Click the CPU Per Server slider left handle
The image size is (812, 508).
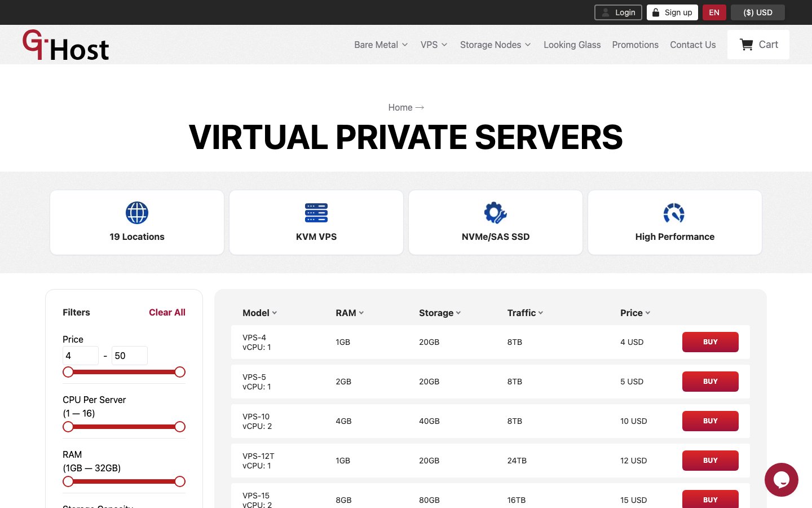[68, 427]
